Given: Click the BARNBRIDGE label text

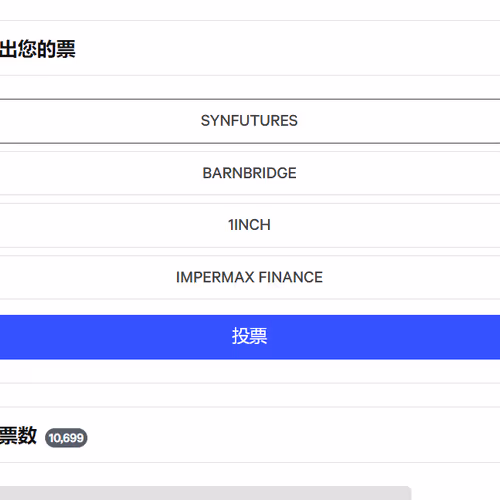Looking at the screenshot, I should point(249,173).
